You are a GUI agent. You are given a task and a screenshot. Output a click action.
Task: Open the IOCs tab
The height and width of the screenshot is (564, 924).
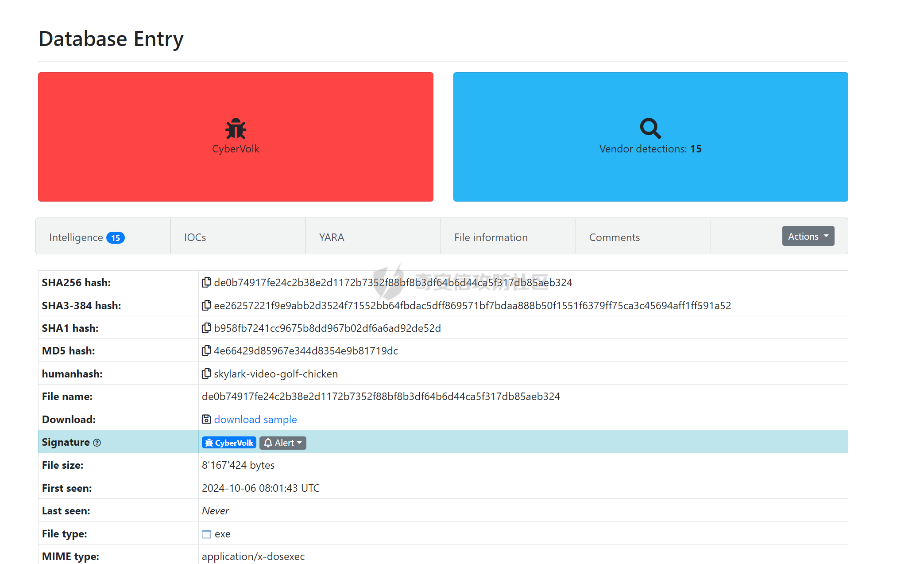click(195, 237)
